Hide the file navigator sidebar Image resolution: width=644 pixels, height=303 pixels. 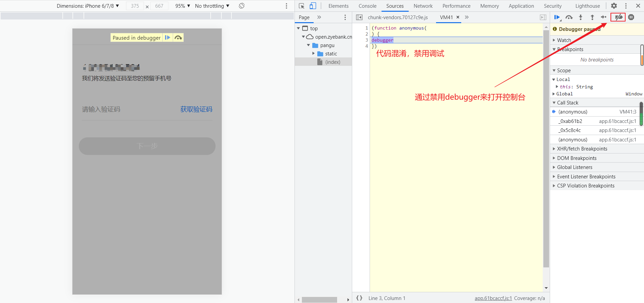[359, 17]
